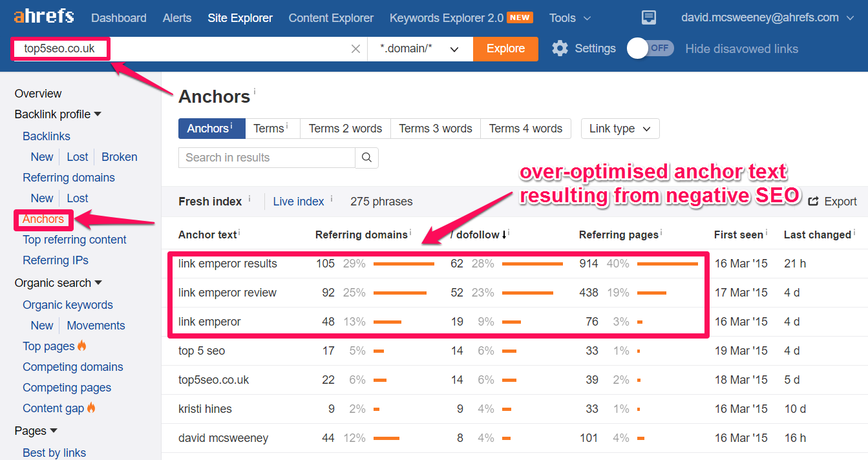Screen dimensions: 868x460
Task: Click the flame icon beside Top pages
Action: click(x=82, y=346)
